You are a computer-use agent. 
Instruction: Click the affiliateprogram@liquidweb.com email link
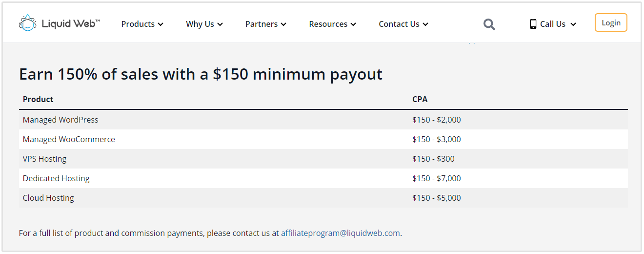pos(340,233)
